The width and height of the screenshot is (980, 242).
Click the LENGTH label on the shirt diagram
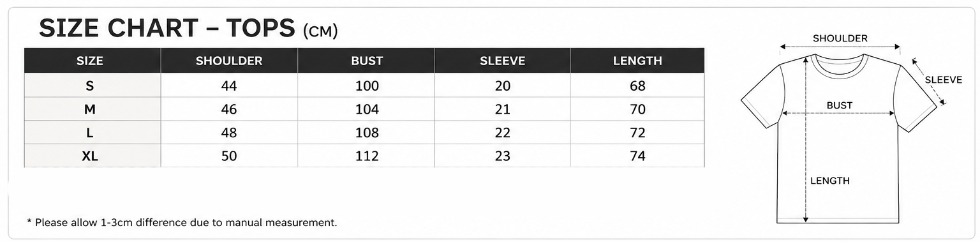click(x=829, y=181)
